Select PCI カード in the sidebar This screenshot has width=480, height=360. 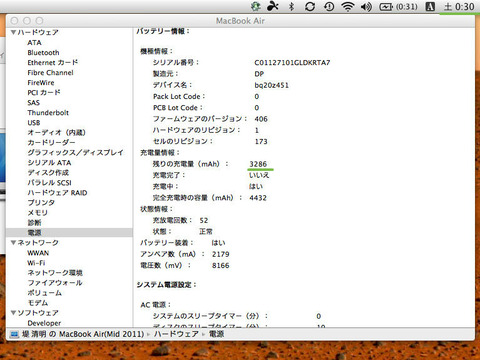[44, 93]
